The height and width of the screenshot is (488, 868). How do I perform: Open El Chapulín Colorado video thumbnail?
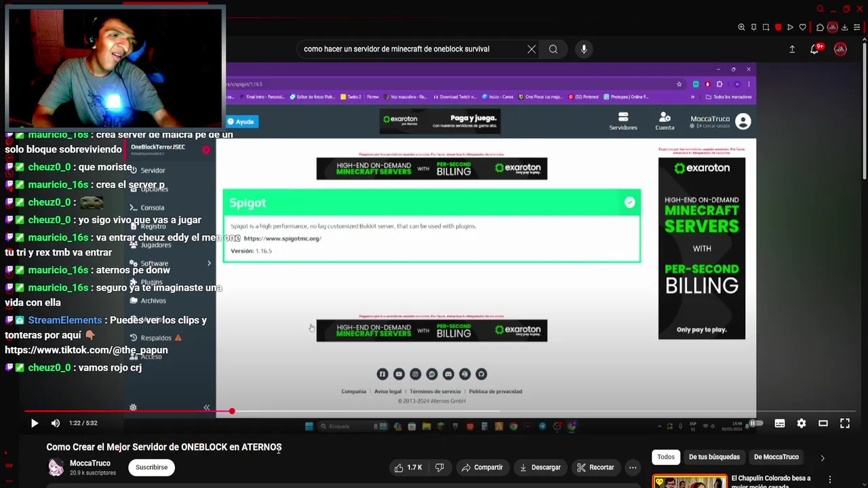pos(690,481)
